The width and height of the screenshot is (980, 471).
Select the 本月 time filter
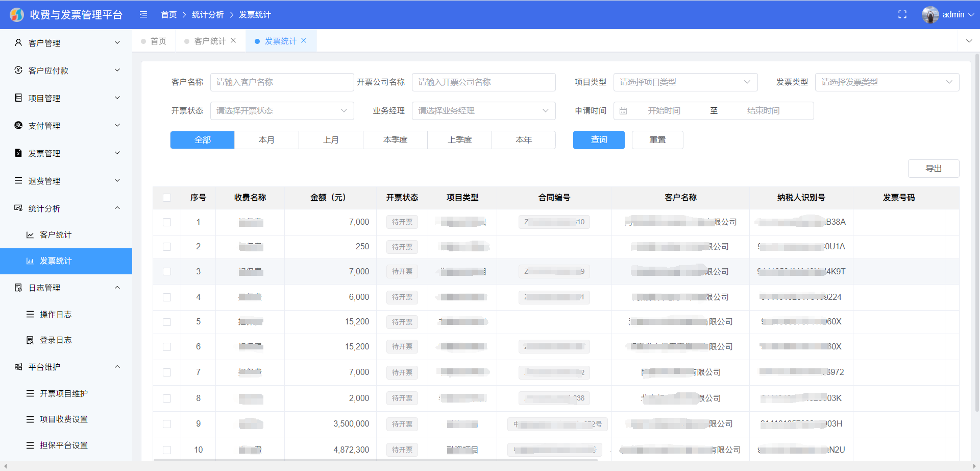click(266, 140)
